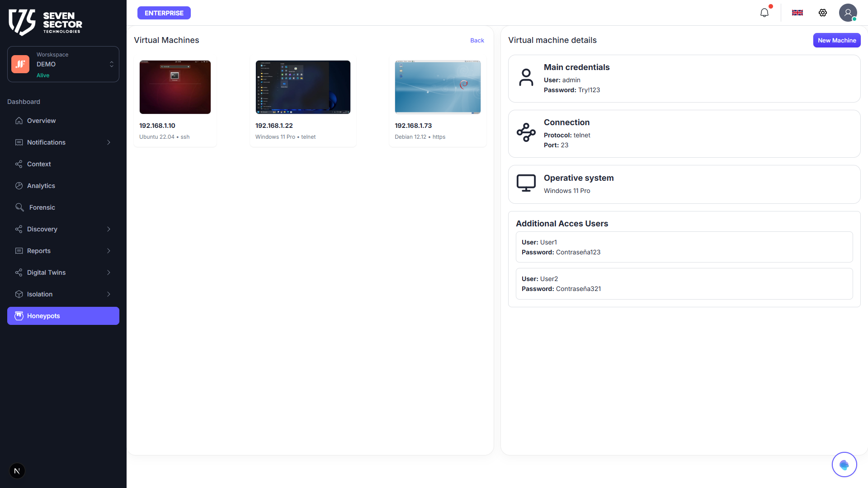Image resolution: width=868 pixels, height=488 pixels.
Task: Click the user profile avatar
Action: tap(848, 13)
